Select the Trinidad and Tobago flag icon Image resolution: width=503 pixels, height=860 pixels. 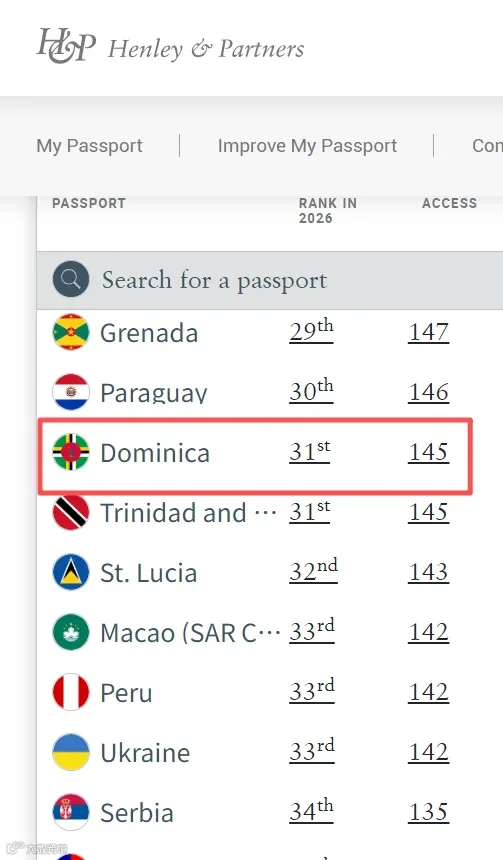(x=71, y=512)
